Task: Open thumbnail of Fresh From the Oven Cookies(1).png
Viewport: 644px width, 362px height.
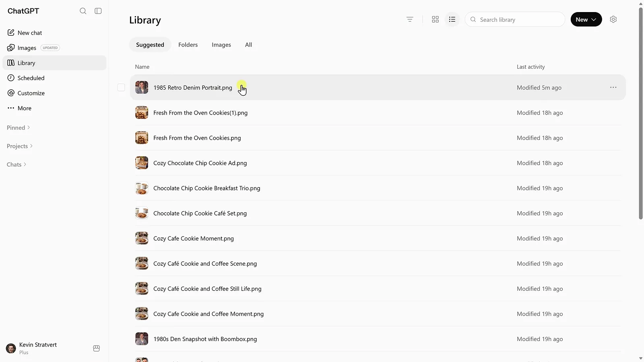Action: [x=142, y=113]
